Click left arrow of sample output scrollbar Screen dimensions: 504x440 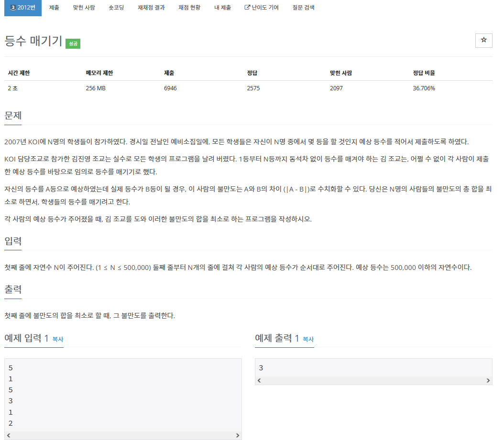tap(259, 381)
